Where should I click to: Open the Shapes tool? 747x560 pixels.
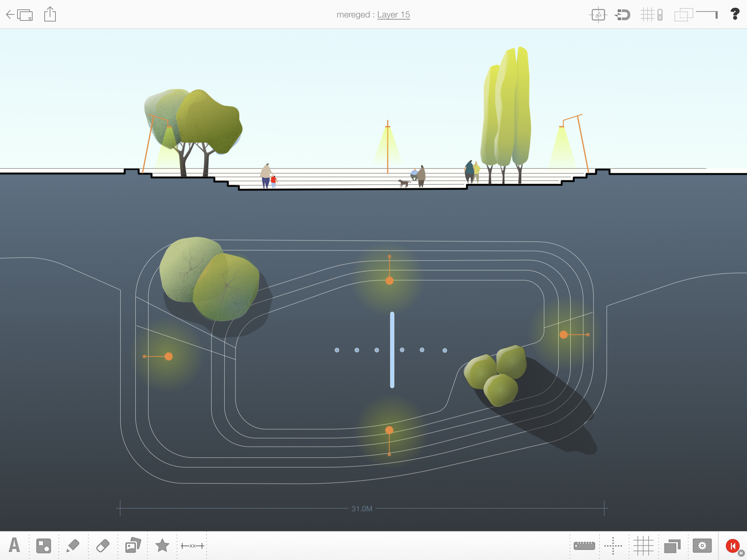pos(44,546)
